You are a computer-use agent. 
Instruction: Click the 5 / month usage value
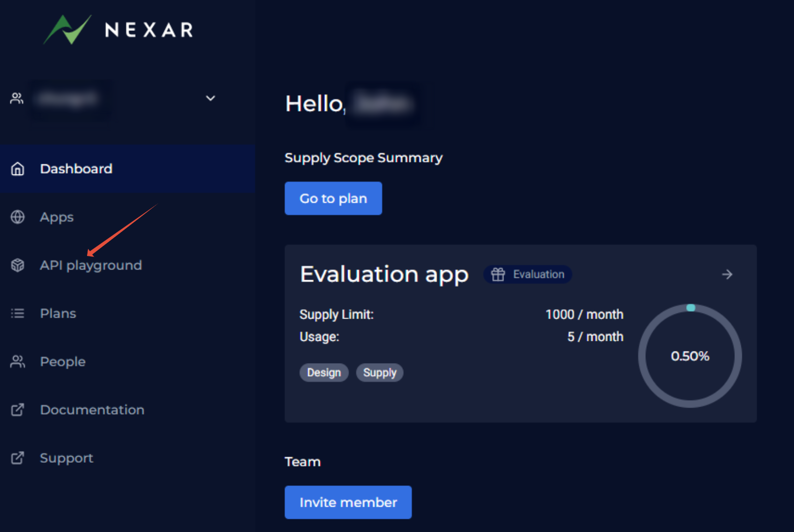point(595,337)
